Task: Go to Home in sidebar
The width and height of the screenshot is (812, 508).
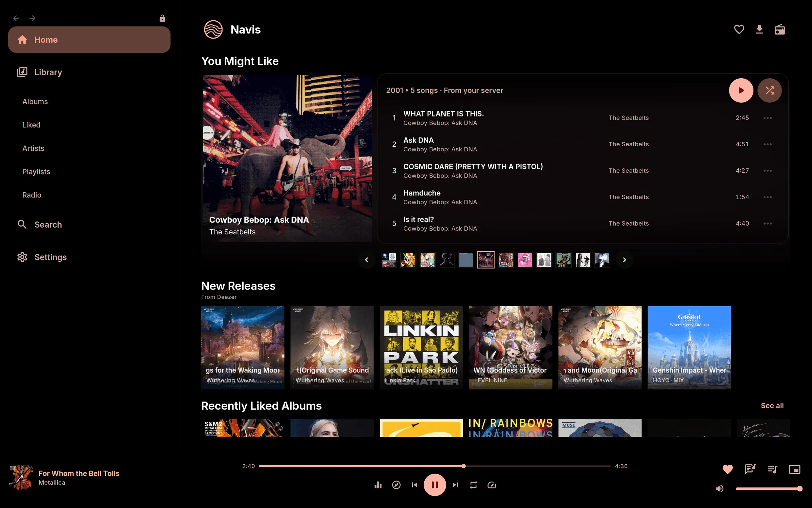Action: [x=89, y=40]
